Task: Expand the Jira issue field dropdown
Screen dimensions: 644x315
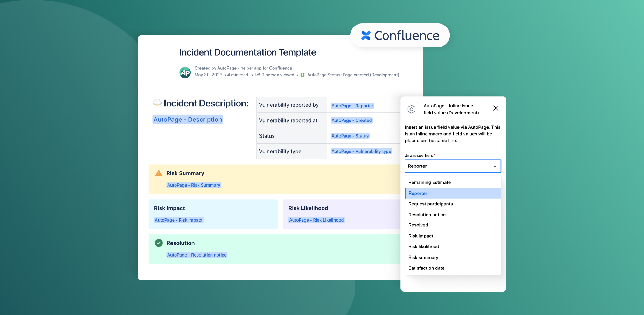Action: [x=453, y=166]
